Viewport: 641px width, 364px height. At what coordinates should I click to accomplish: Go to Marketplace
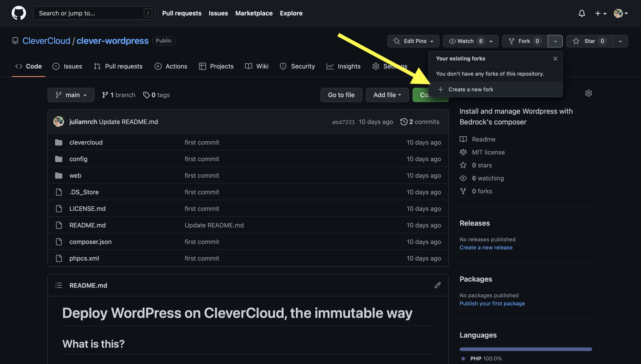[254, 13]
